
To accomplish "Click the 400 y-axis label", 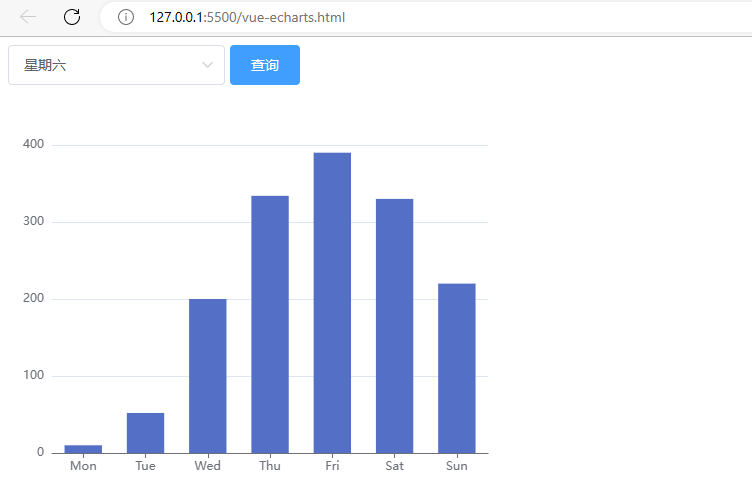I will [x=34, y=144].
